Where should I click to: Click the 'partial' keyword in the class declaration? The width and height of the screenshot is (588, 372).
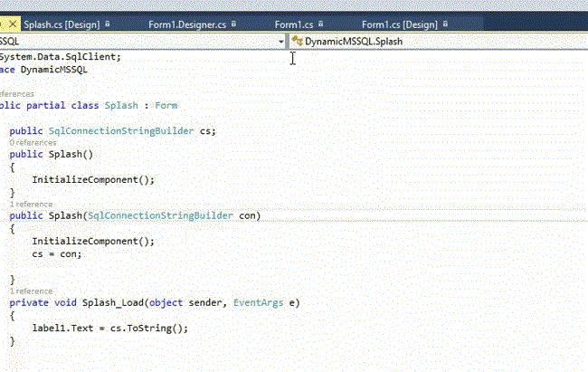45,106
